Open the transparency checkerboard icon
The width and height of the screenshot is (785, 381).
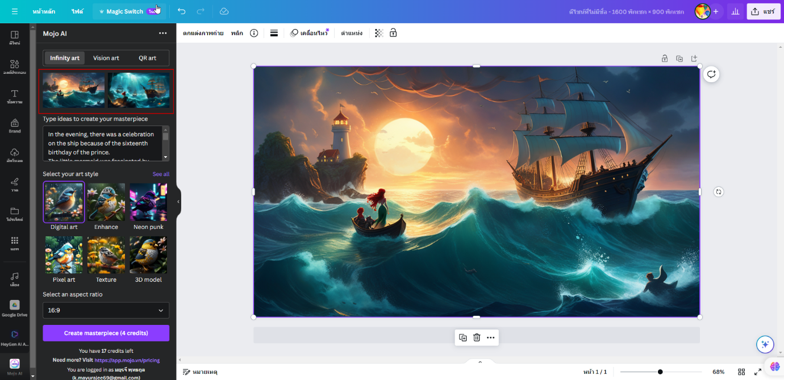379,33
